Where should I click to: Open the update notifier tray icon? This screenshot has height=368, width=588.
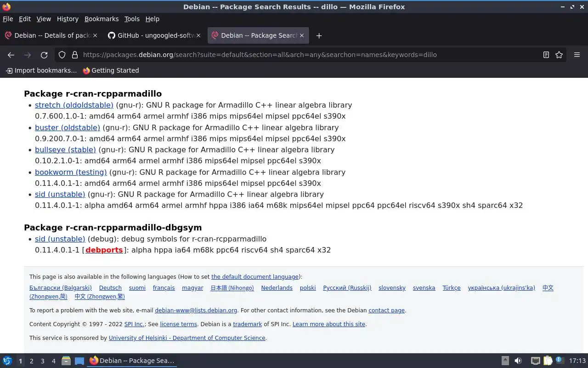[x=560, y=361]
